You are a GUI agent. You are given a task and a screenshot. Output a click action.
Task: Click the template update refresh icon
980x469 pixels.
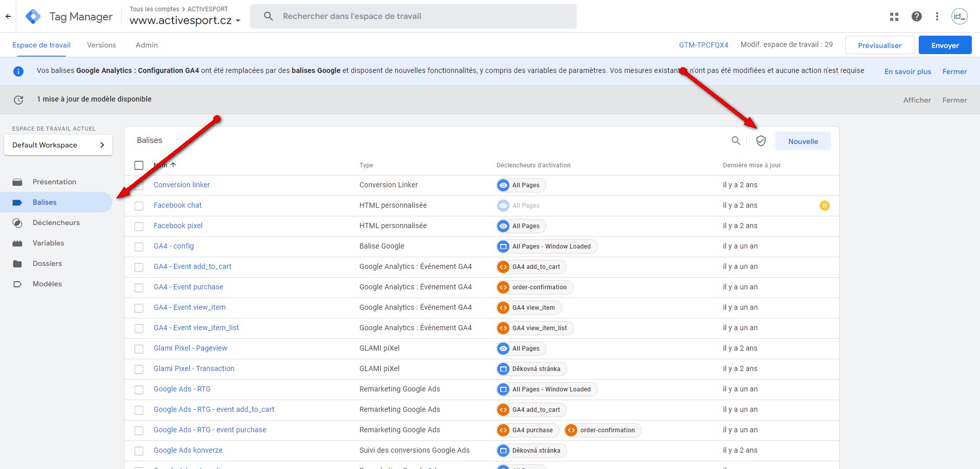18,100
